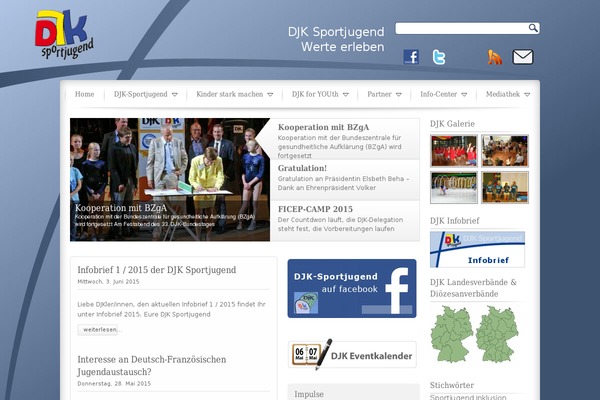Open the Facebook icon in the header

pyautogui.click(x=411, y=57)
